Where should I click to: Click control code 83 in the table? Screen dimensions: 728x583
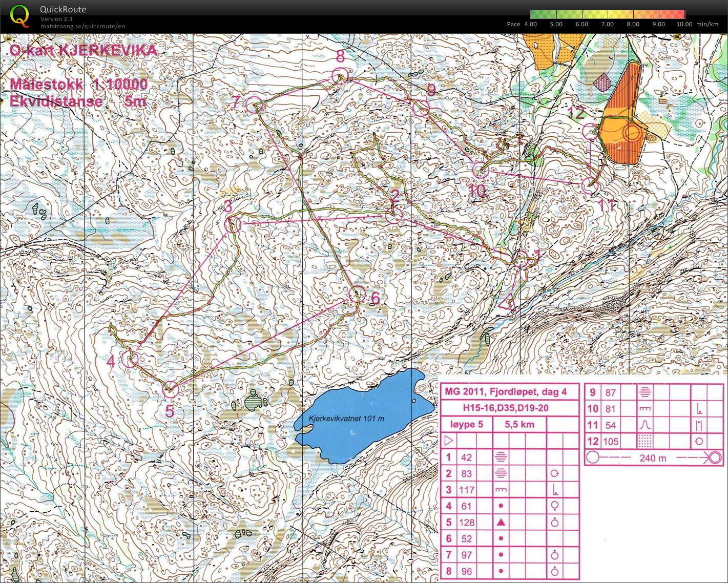[466, 474]
